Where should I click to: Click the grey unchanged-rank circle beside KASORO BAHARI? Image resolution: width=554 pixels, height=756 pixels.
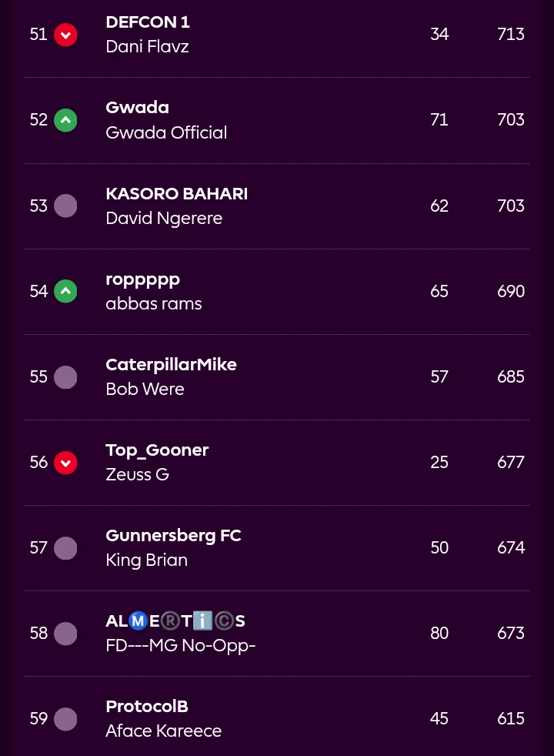tap(65, 206)
